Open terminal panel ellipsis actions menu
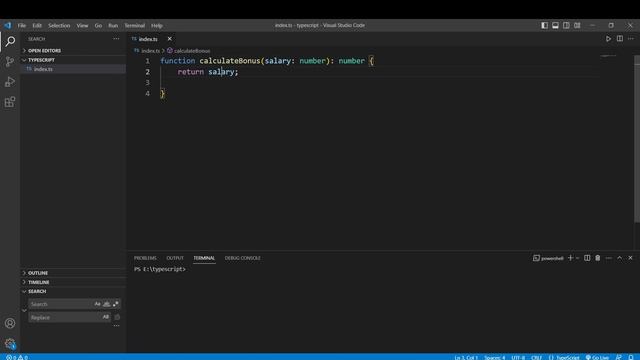 pyautogui.click(x=609, y=258)
